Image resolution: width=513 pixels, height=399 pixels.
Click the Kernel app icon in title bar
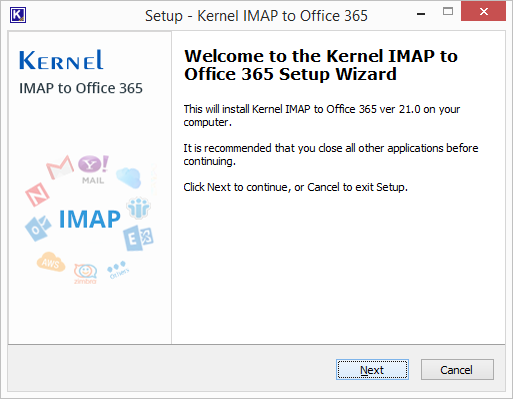click(x=18, y=15)
